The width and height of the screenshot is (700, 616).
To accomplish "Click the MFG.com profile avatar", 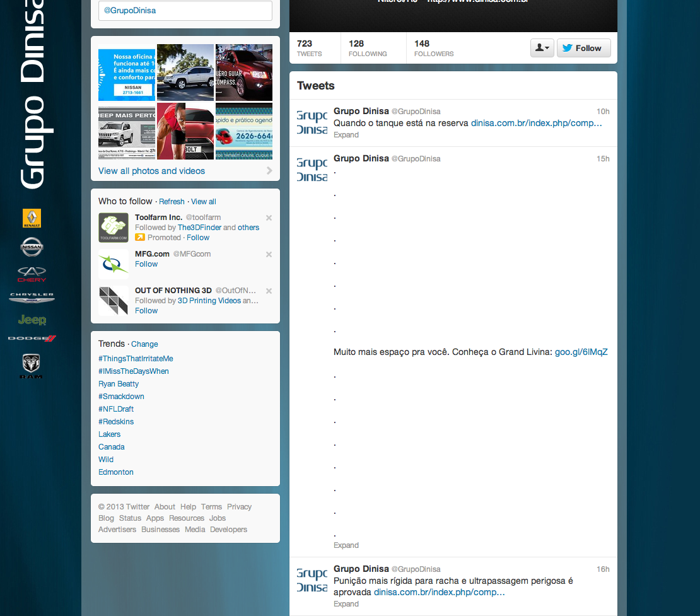I will [114, 264].
